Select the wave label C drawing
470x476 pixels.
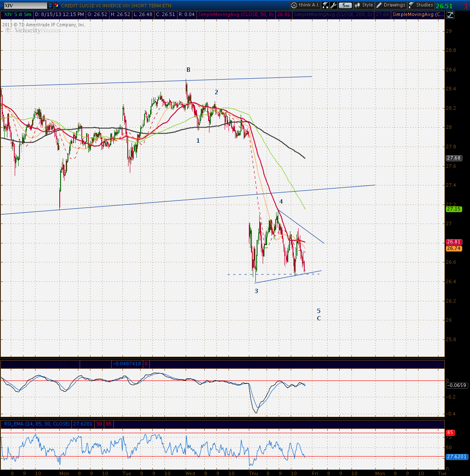click(x=319, y=318)
